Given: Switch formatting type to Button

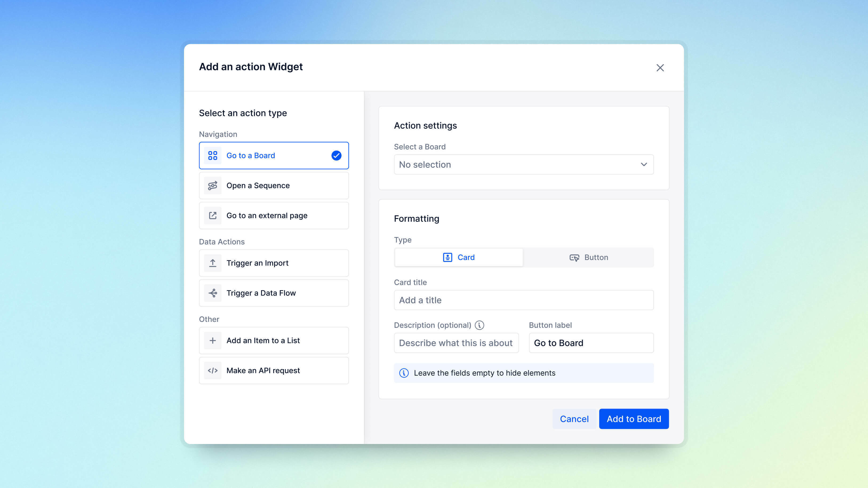Looking at the screenshot, I should (x=588, y=258).
